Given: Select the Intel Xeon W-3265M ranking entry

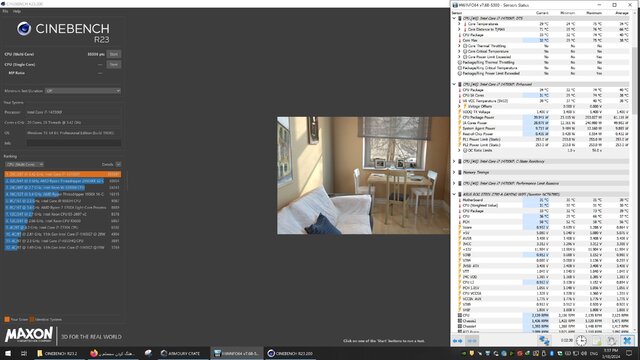Looking at the screenshot, I should pos(63,188).
